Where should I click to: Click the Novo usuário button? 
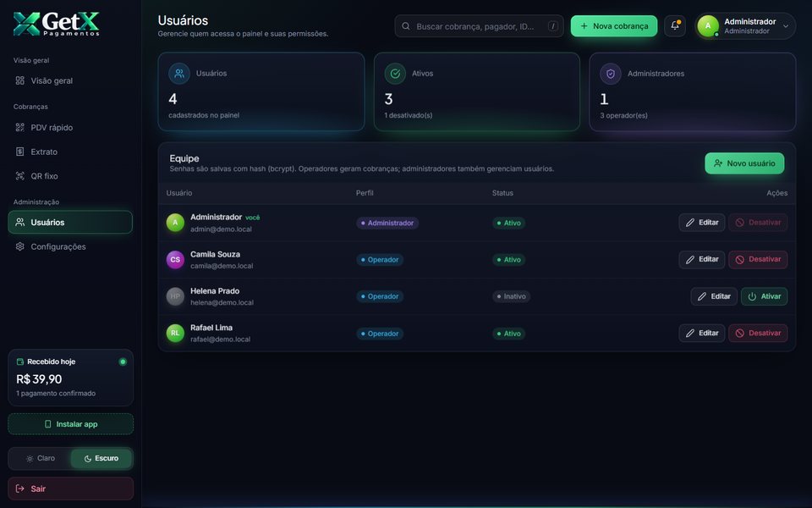(x=744, y=163)
